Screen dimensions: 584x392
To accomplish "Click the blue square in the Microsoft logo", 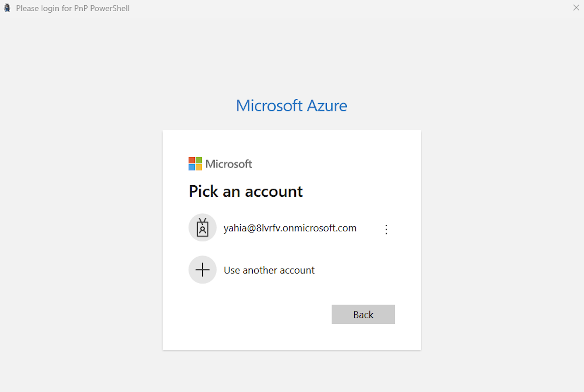I will point(192,167).
